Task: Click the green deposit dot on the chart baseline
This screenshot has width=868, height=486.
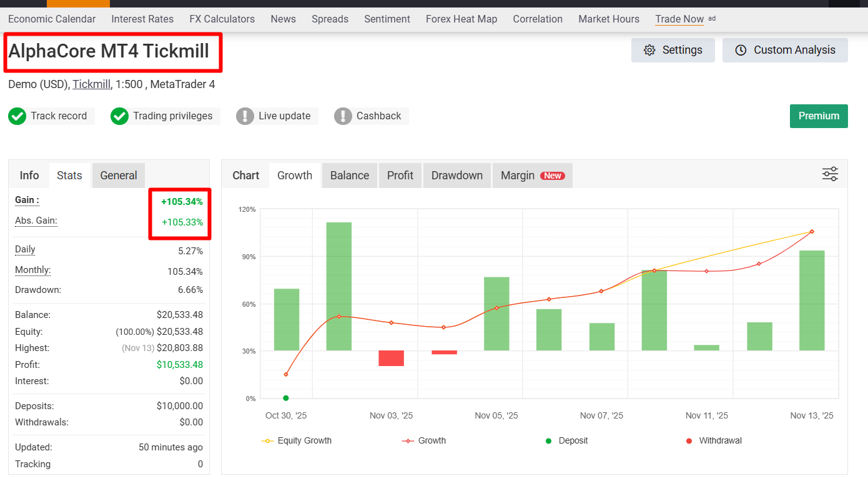Action: click(286, 398)
